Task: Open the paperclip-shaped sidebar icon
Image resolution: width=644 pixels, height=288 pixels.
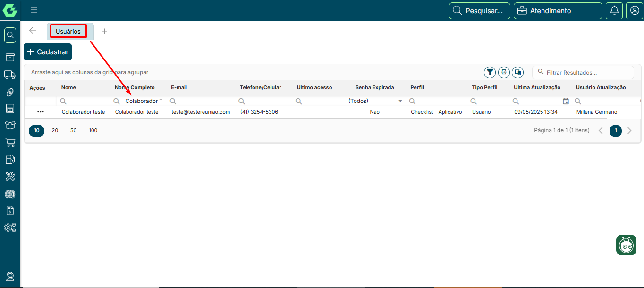Action: pos(10,92)
